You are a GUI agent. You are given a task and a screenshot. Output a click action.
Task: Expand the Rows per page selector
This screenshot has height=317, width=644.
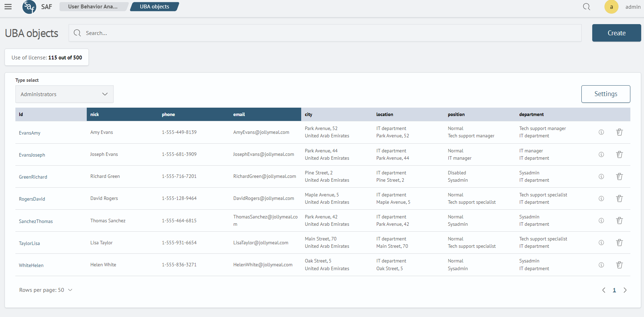(x=46, y=290)
